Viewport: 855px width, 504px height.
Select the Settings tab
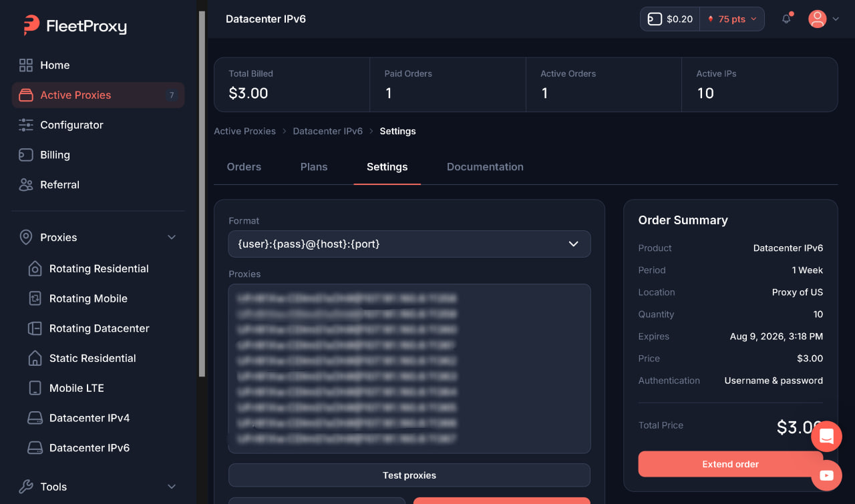(x=387, y=167)
